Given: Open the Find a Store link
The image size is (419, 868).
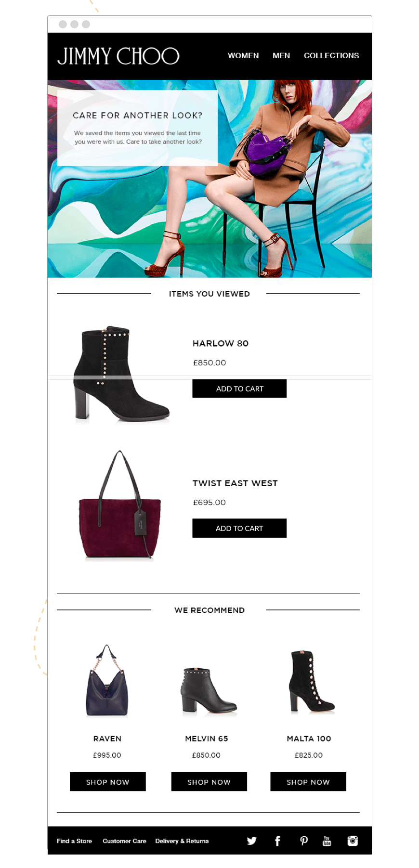Looking at the screenshot, I should click(74, 841).
